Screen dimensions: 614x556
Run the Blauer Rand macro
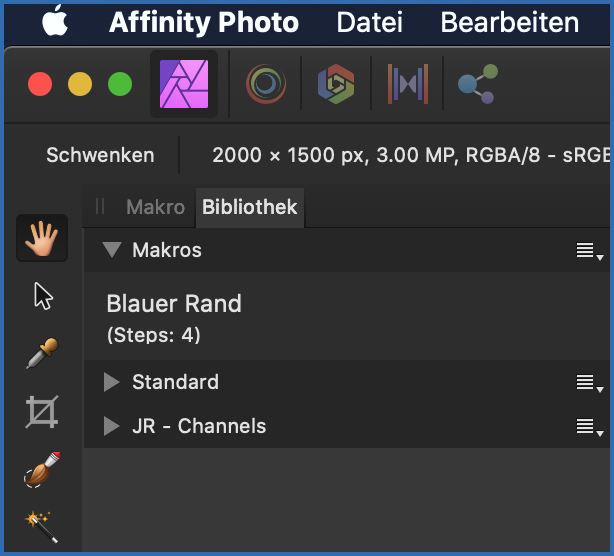(174, 304)
